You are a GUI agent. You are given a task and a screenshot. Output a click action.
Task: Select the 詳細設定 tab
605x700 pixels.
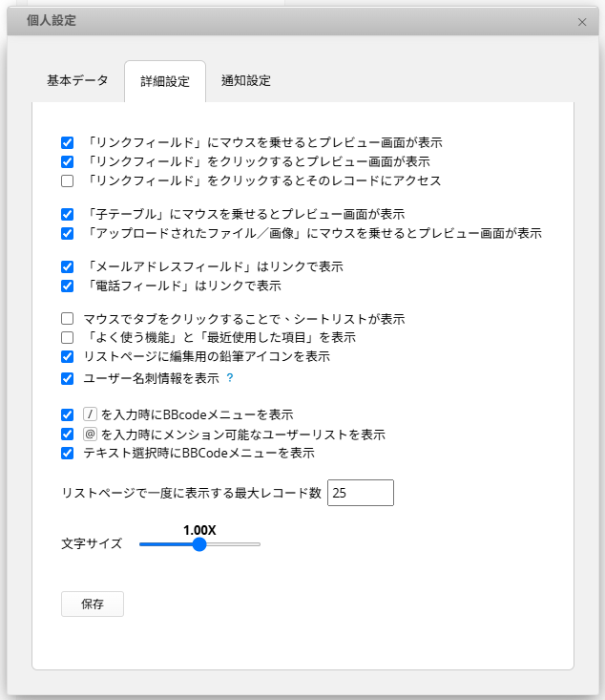click(x=165, y=82)
